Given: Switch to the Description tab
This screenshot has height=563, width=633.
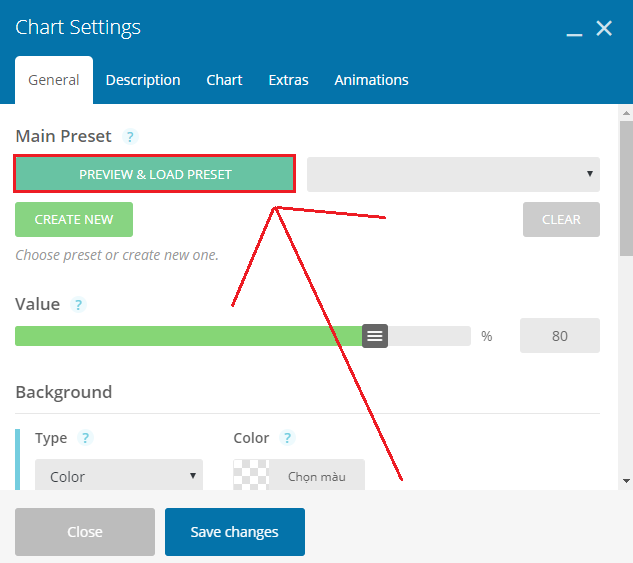Looking at the screenshot, I should coord(143,80).
